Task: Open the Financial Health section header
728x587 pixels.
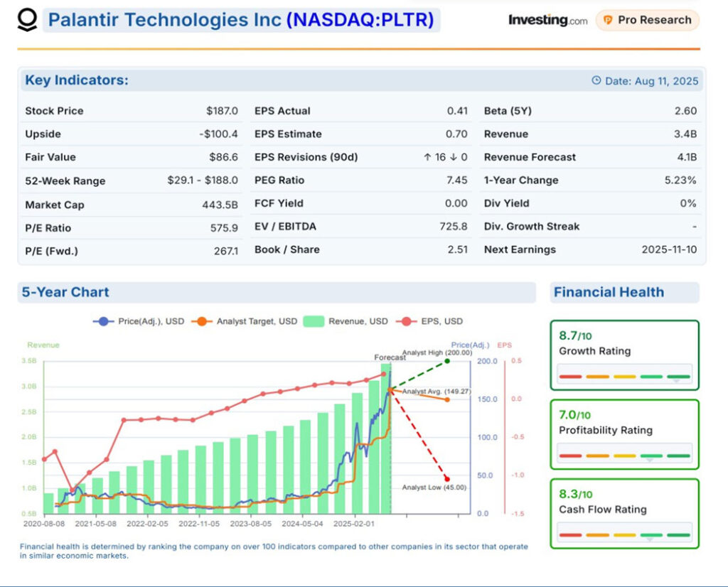Action: point(609,292)
